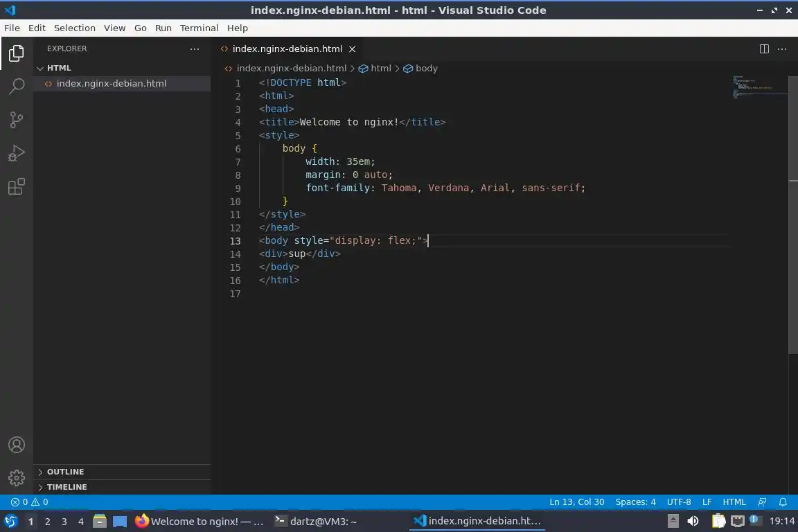Click line number 13 in gutter
The height and width of the screenshot is (532, 798).
pyautogui.click(x=235, y=241)
